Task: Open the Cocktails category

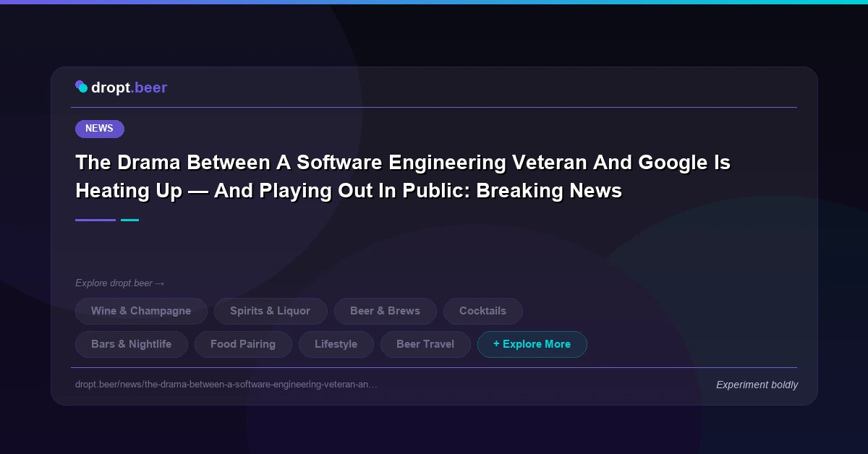Action: tap(482, 311)
